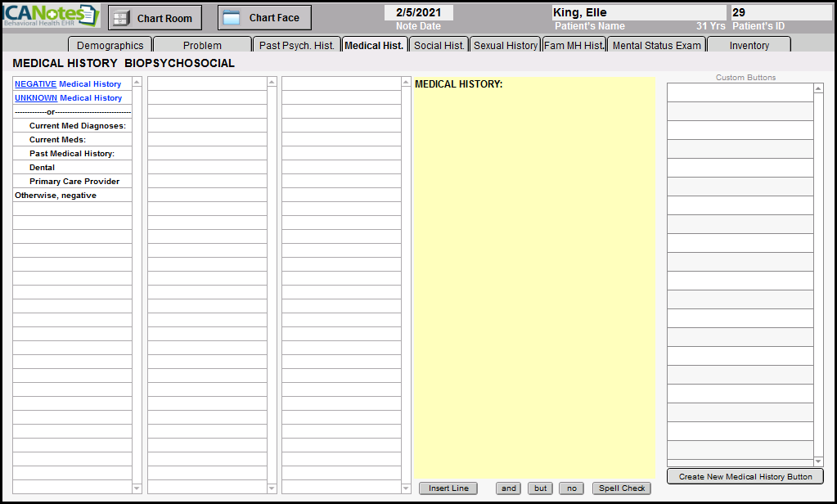The image size is (837, 504).
Task: Open the Mental Status Exam tab
Action: click(x=657, y=45)
